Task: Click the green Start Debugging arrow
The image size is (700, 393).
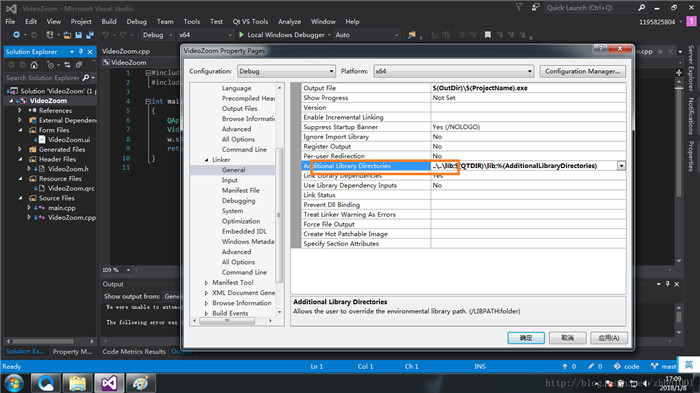Action: [x=241, y=34]
